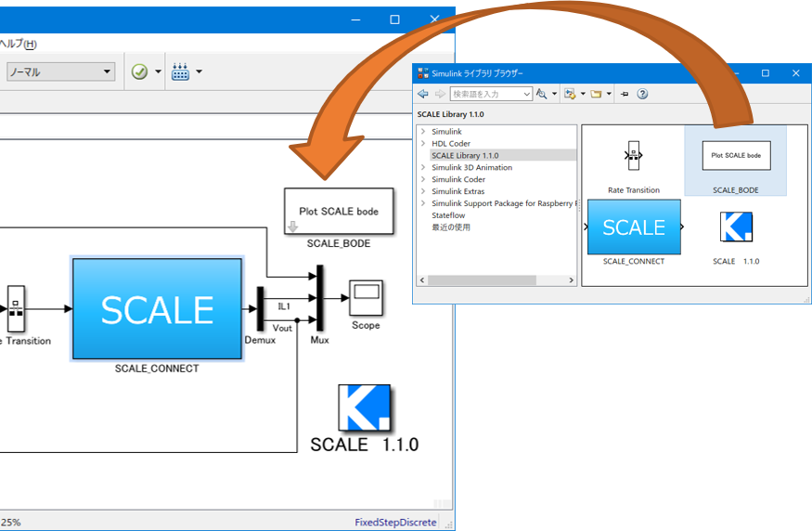Click the library tree horizontal scrollbar thumb
Screen dimensions: 812x531
click(482, 280)
